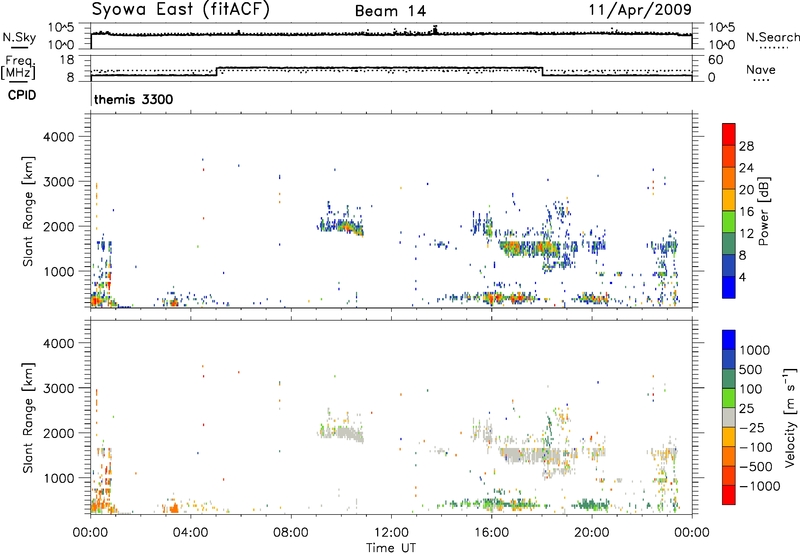
Task: Click the '16:00' time axis label
Action: (491, 533)
